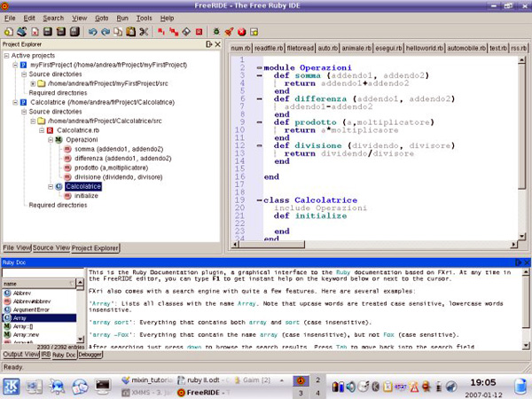Collapse the Calcolatrice/src folder node

[33, 121]
